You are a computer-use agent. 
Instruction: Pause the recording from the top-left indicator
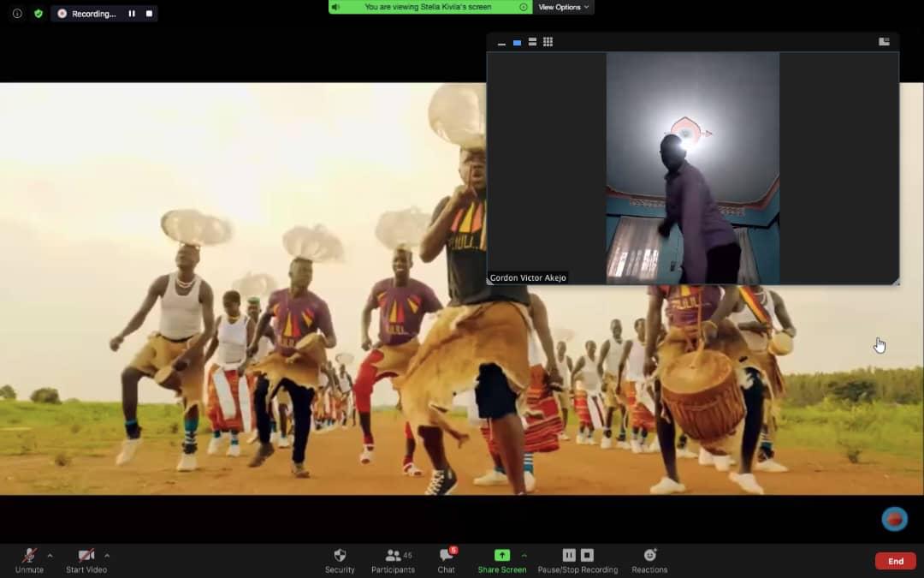click(132, 13)
